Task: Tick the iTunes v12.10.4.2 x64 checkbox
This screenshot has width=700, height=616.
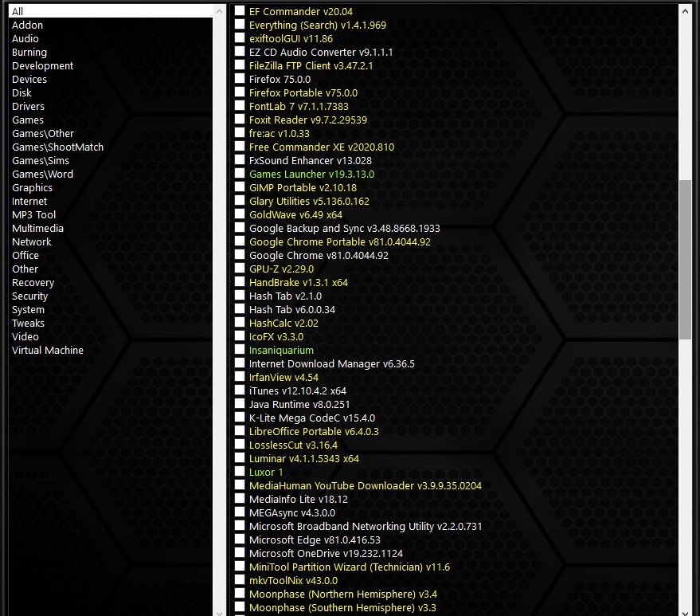Action: click(240, 390)
